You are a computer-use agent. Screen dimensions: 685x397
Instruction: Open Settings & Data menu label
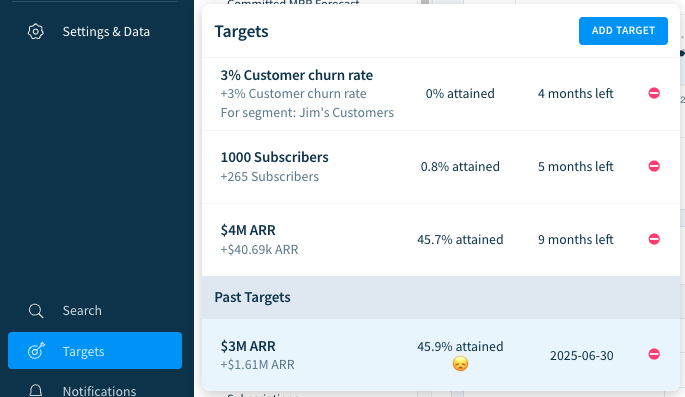[106, 31]
